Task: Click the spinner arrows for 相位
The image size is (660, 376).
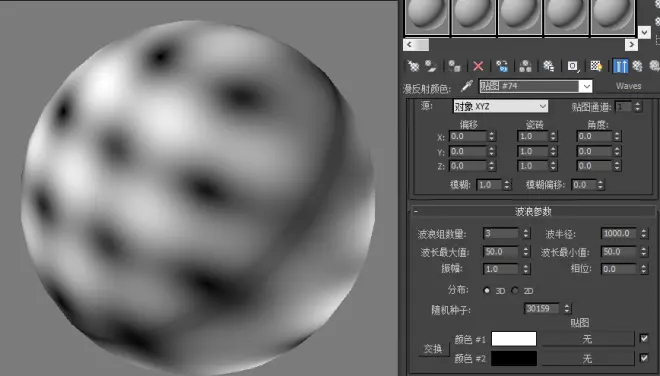Action: (644, 269)
